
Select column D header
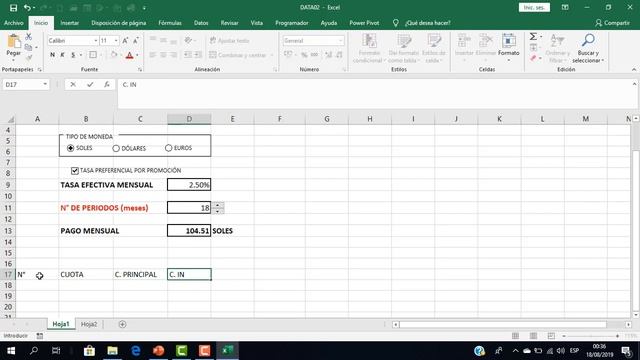pos(189,119)
